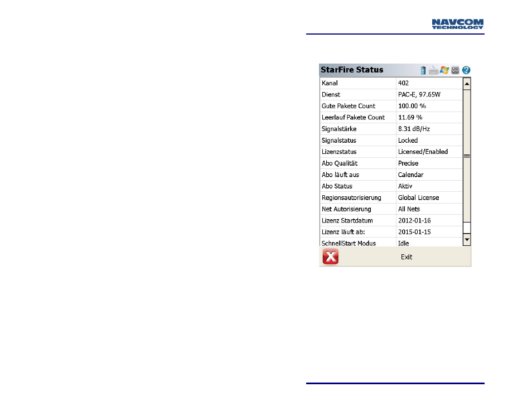Click the date 2012-01-16

pyautogui.click(x=414, y=221)
